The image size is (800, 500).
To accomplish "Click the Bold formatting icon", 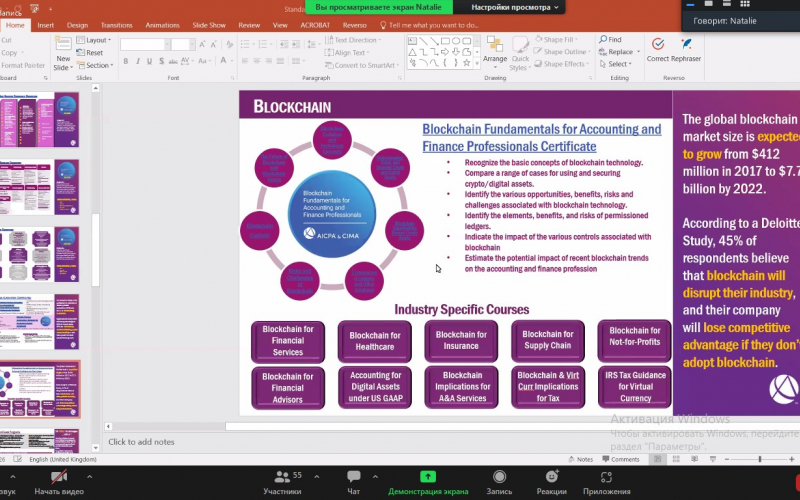I will point(126,61).
